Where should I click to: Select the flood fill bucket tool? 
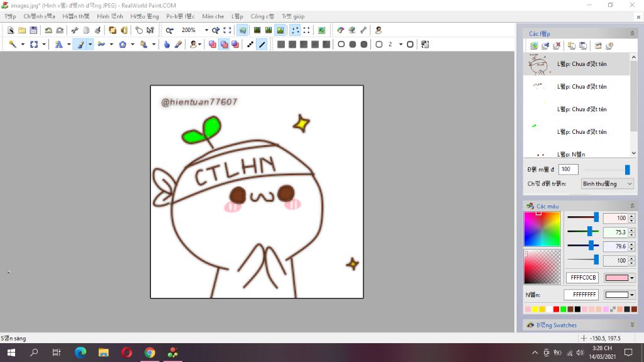[x=144, y=45]
